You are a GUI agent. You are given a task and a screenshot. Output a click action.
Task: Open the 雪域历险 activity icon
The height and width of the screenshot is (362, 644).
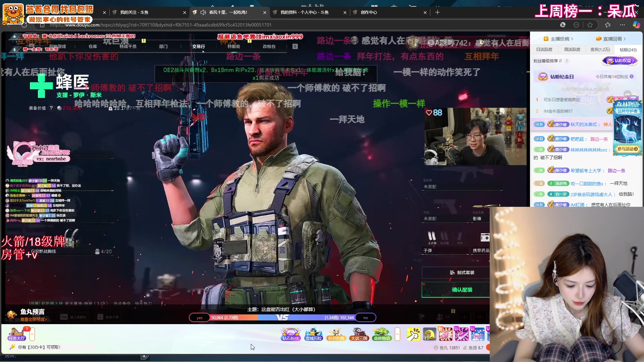tap(313, 334)
